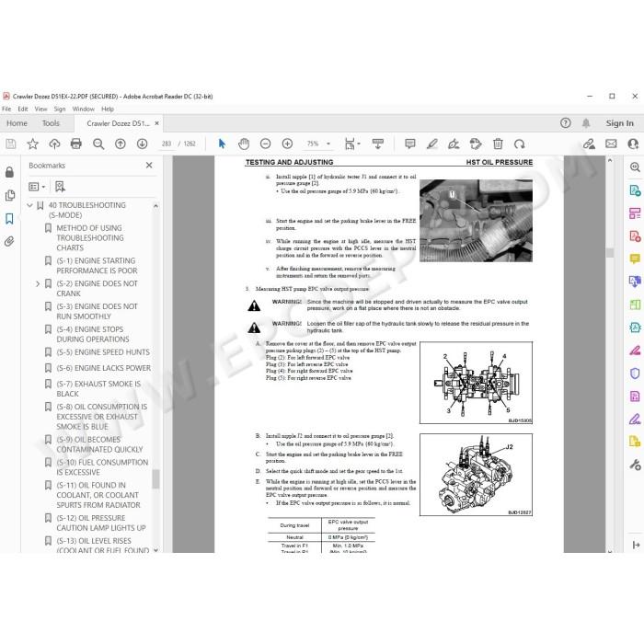The height and width of the screenshot is (644, 644).
Task: Expand the S-2 ENGINE DOES NOT CRANK bookmark
Action: point(38,283)
